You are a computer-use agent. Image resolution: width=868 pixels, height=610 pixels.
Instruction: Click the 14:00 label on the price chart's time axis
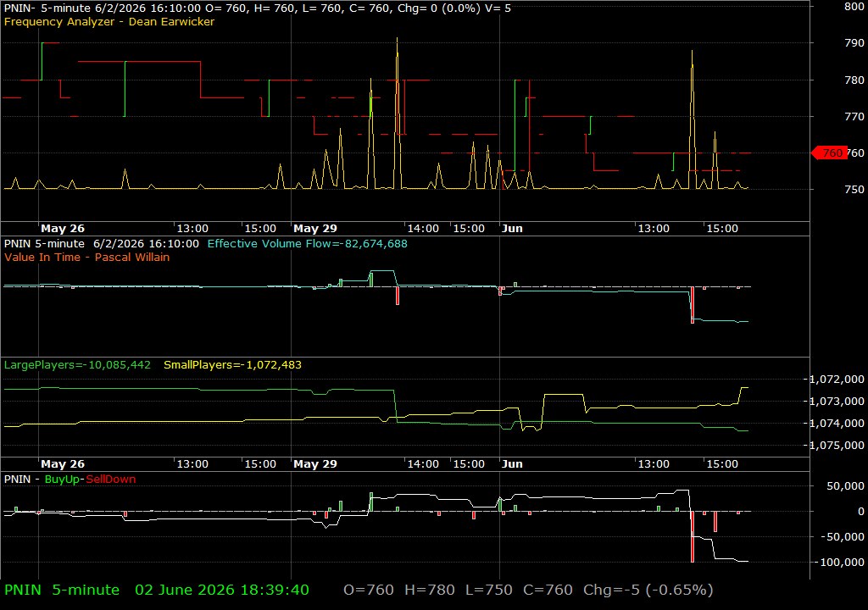423,228
